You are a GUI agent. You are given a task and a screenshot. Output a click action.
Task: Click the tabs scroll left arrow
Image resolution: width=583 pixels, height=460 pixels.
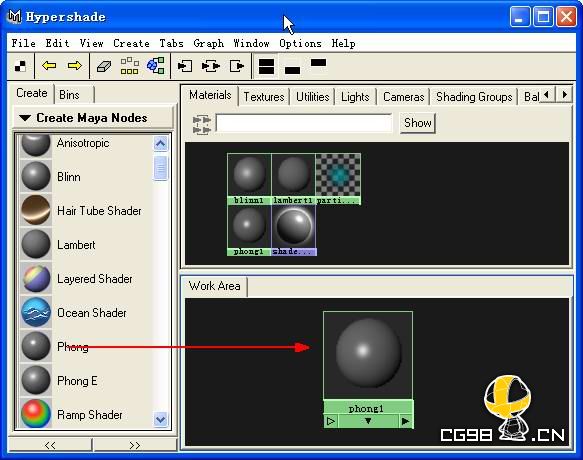coord(546,94)
